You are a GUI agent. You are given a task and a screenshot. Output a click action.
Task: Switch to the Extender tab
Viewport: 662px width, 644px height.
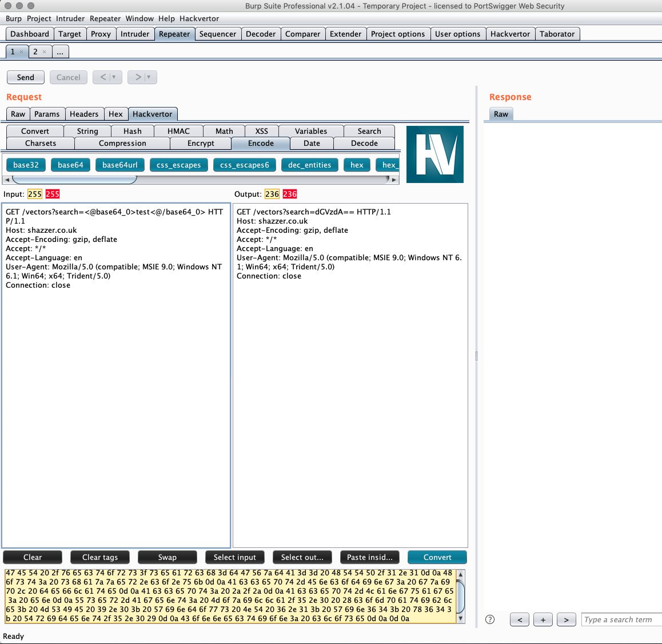pos(345,34)
